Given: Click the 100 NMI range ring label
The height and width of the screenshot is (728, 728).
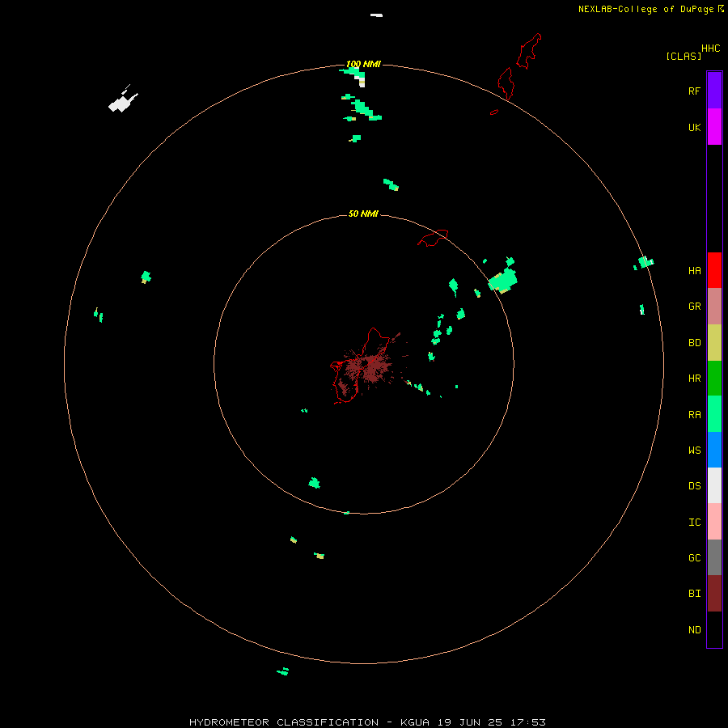Looking at the screenshot, I should [363, 64].
